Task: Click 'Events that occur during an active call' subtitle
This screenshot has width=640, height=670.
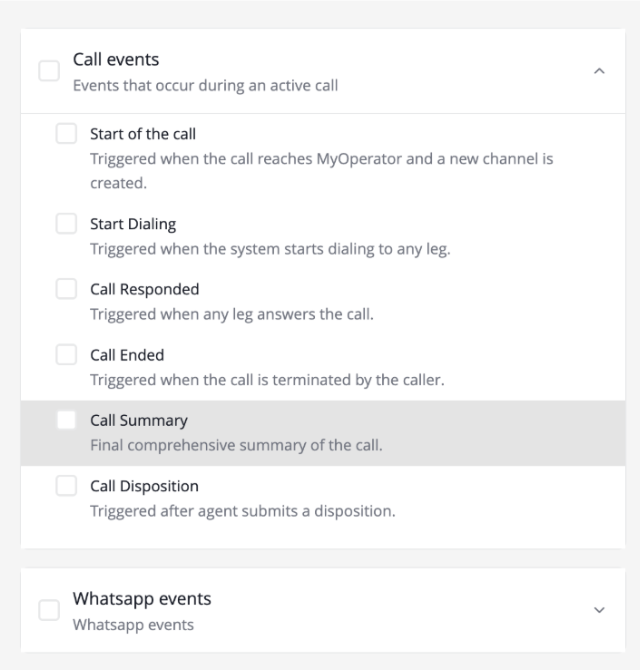Action: point(205,86)
